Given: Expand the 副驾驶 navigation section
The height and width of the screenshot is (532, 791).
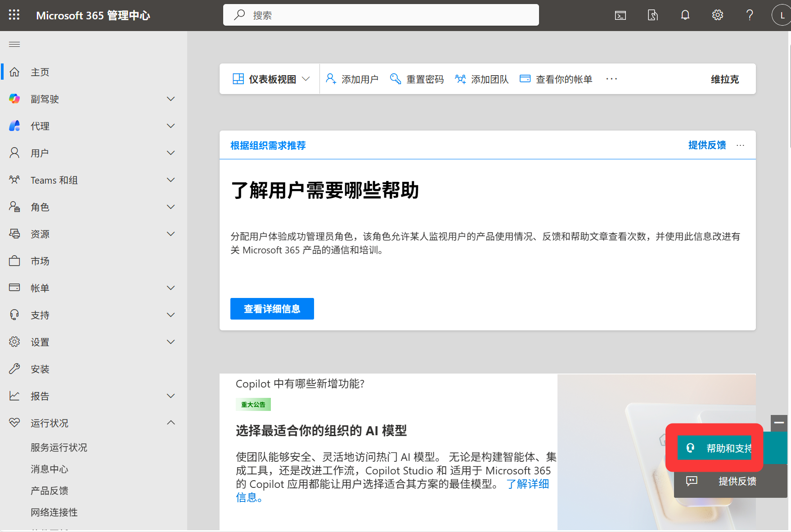Looking at the screenshot, I should [x=171, y=99].
